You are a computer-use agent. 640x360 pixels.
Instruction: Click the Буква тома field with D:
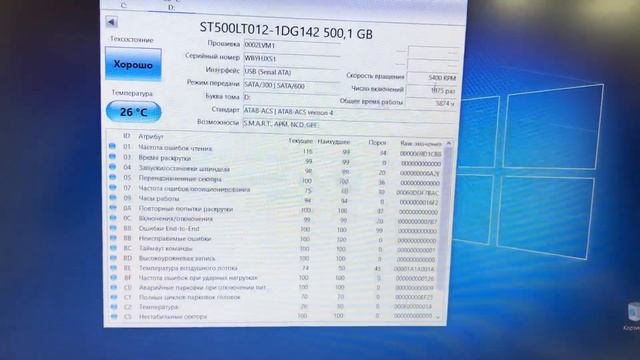click(x=290, y=98)
